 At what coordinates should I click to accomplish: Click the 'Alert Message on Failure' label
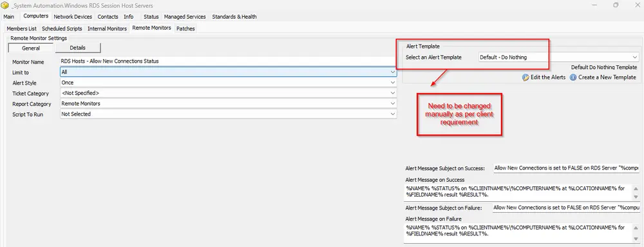point(433,219)
